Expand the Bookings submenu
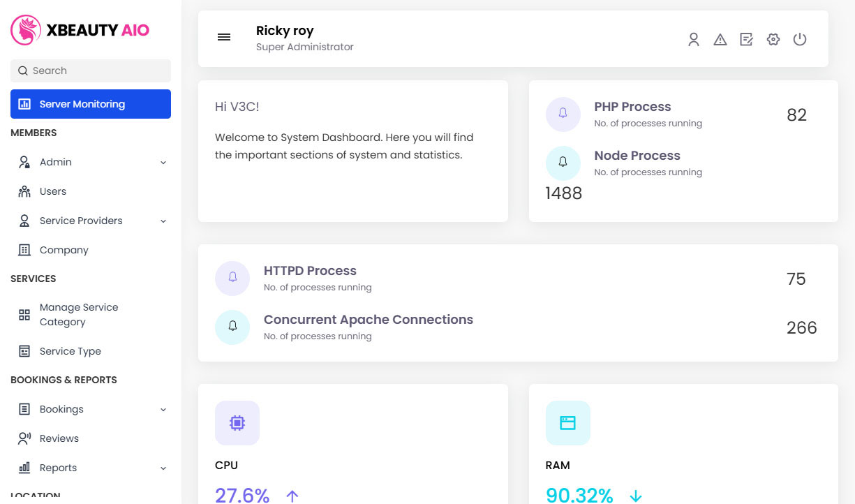 click(x=163, y=410)
